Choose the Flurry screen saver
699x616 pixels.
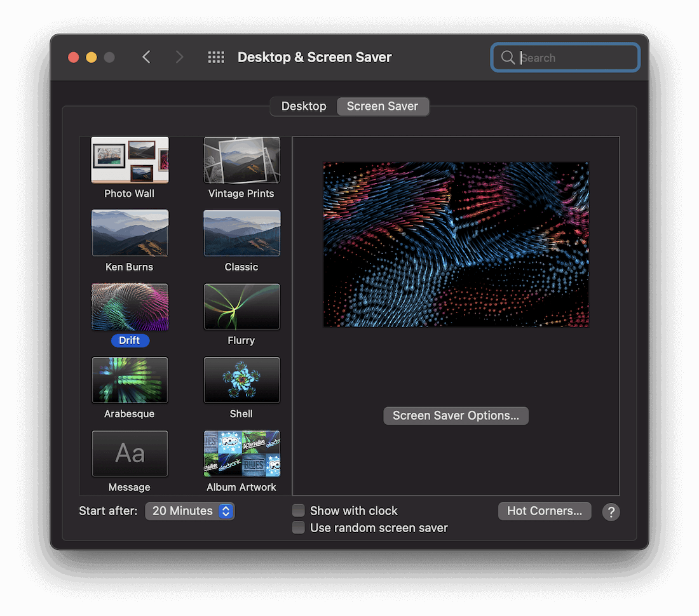pos(241,307)
